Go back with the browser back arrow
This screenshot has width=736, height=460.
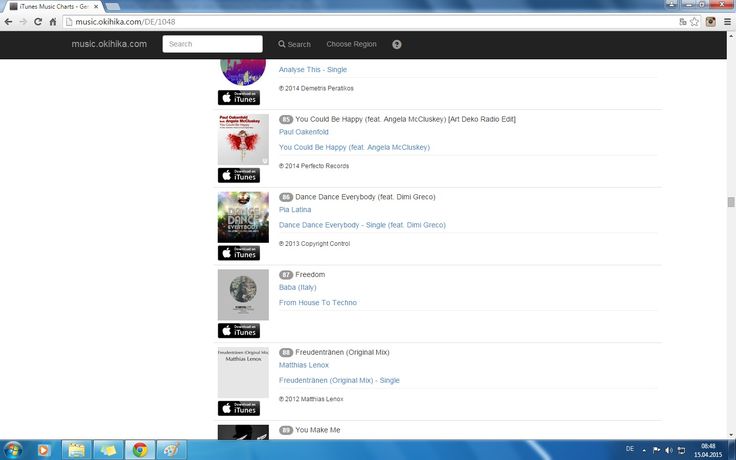pos(8,22)
